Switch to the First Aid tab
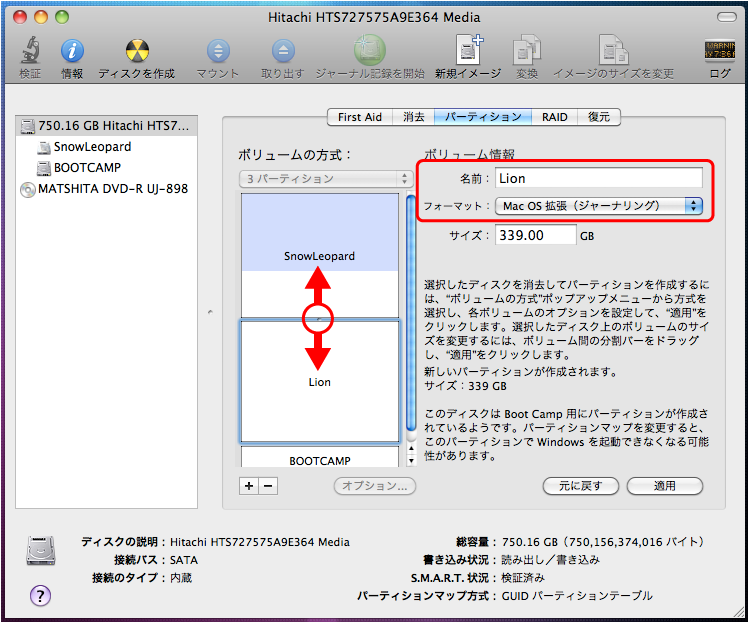 tap(360, 117)
